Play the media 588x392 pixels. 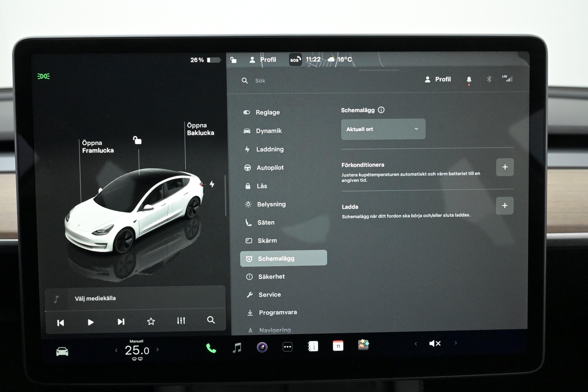click(91, 322)
